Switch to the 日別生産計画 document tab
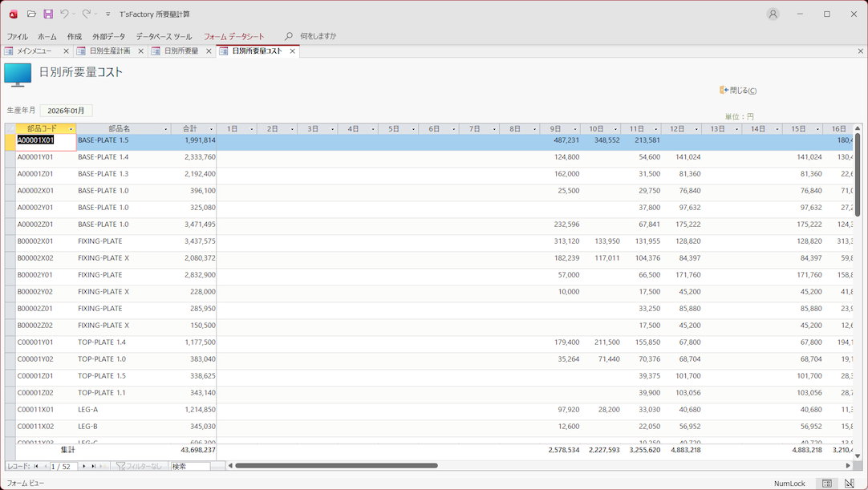Screen dimensions: 868x490 pyautogui.click(x=109, y=51)
